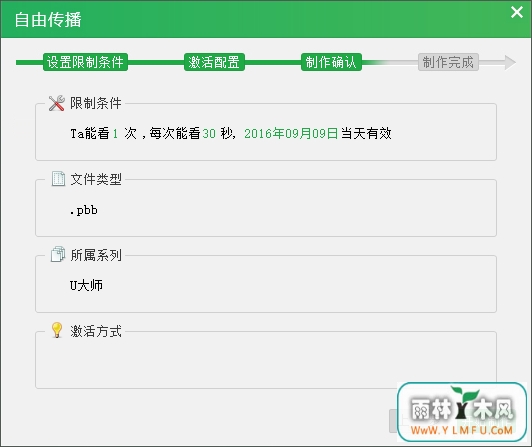Go to the 激活配置 step
The image size is (532, 447).
214,62
